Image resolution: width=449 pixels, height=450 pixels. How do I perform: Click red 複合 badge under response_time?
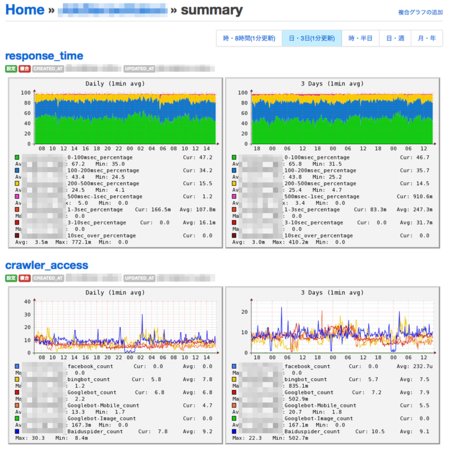(x=25, y=69)
